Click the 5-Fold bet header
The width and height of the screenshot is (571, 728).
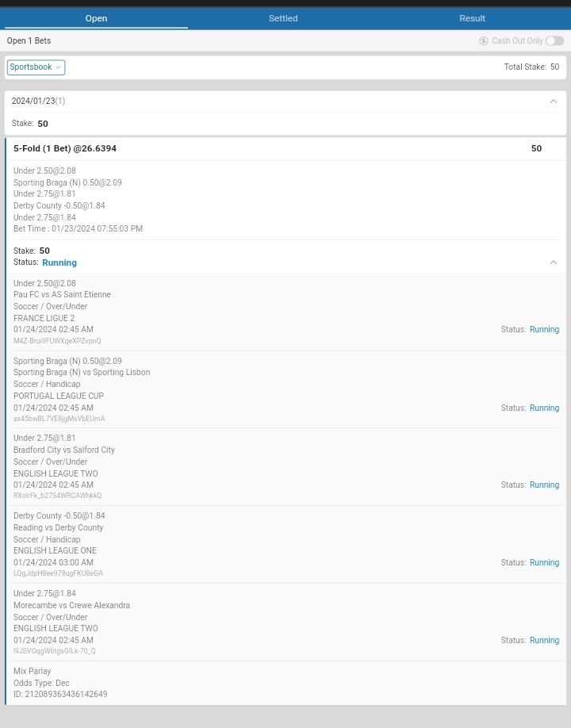65,148
